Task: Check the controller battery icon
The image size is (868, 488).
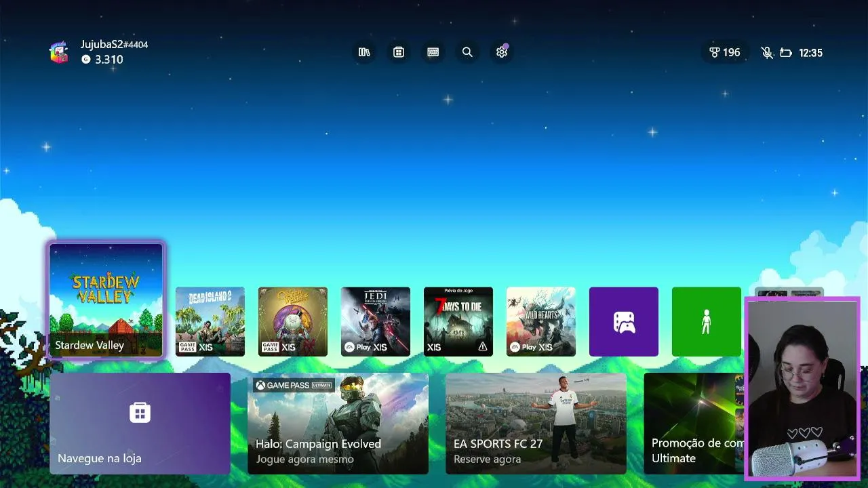Action: (x=786, y=53)
